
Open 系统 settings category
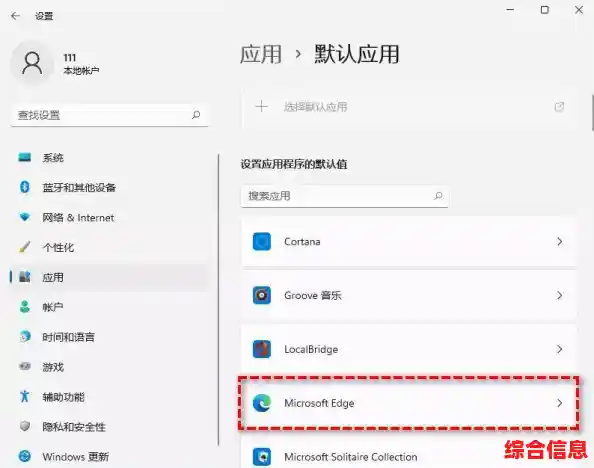point(109,157)
